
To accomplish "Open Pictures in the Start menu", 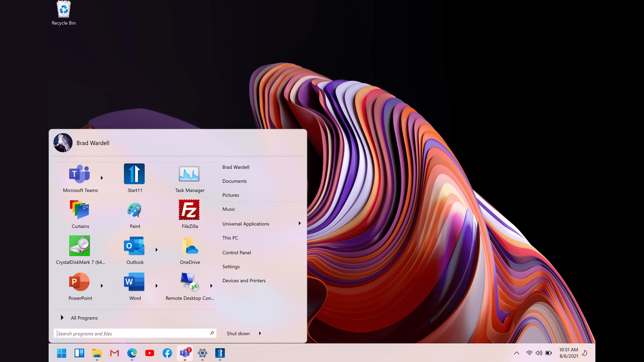I will point(231,195).
